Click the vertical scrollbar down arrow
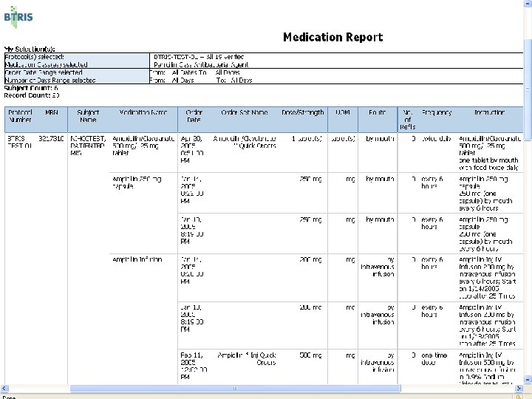 (528, 380)
